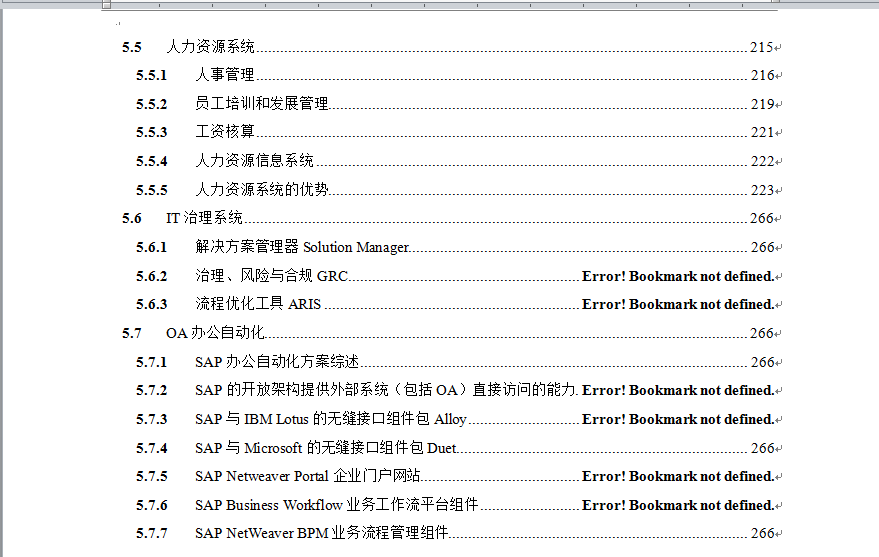879x557 pixels.
Task: Click the bookmark error on row 5.6.2
Action: point(678,276)
